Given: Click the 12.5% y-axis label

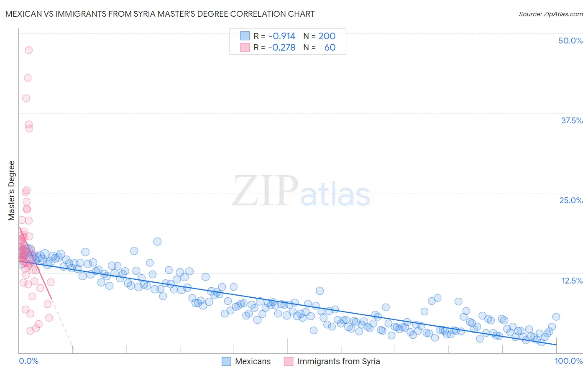Looking at the screenshot, I should click(x=572, y=281).
